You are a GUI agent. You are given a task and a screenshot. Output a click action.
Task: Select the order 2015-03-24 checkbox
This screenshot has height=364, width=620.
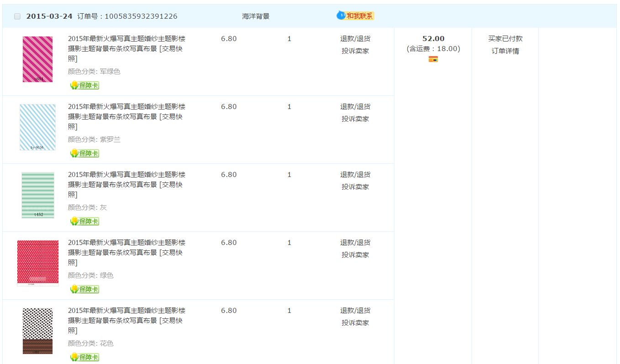coord(17,16)
